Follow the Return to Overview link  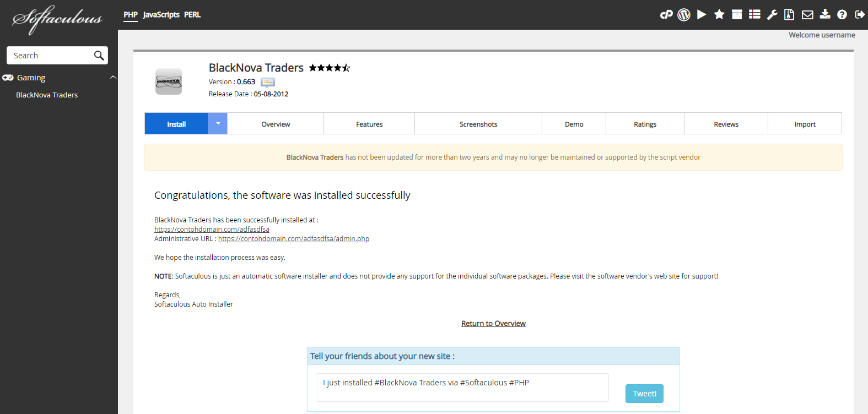click(x=493, y=324)
